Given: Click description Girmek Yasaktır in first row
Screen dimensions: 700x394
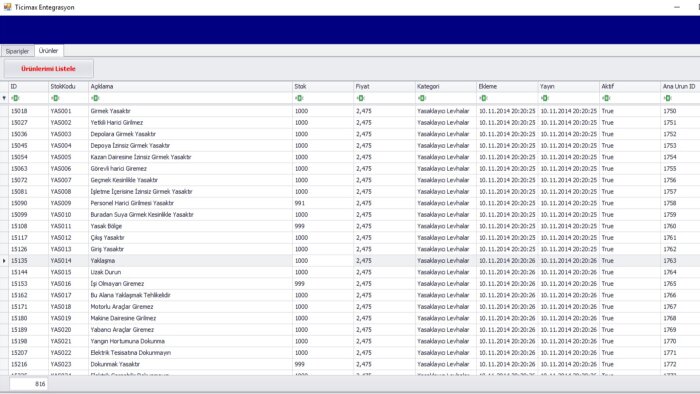Looking at the screenshot, I should click(x=111, y=111).
